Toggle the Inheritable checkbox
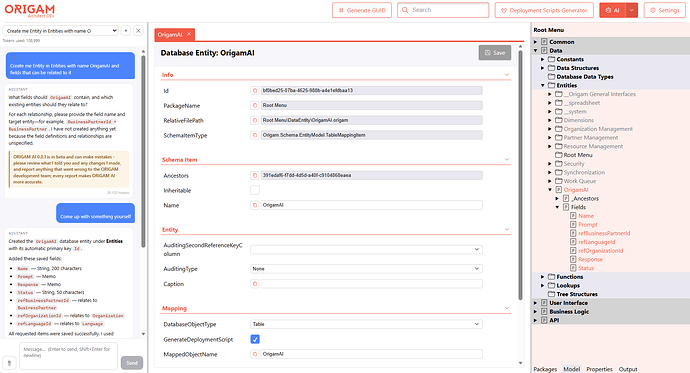Viewport: 690px width, 373px height. tap(255, 190)
